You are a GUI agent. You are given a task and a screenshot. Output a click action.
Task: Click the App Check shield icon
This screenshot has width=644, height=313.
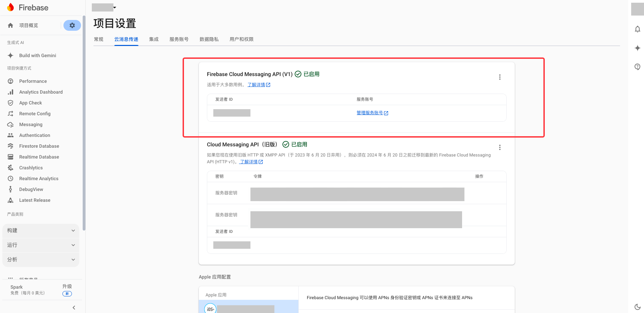pos(10,103)
